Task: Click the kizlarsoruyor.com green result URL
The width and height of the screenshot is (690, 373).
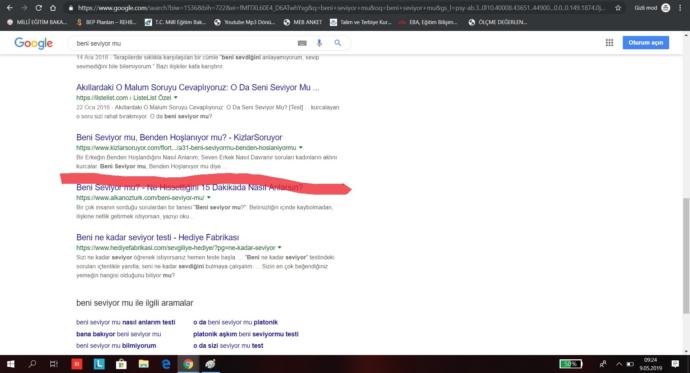Action: tap(186, 148)
